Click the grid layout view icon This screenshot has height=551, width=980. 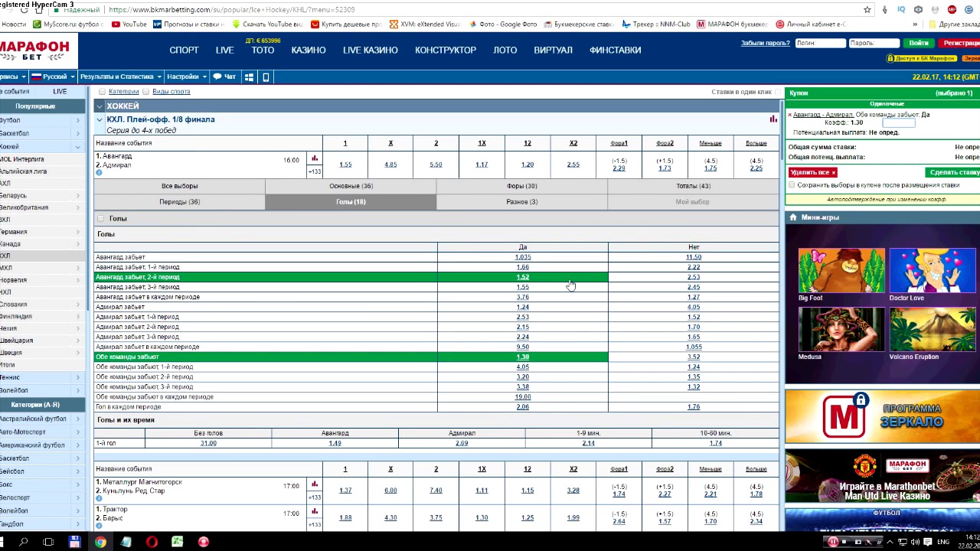coord(249,77)
